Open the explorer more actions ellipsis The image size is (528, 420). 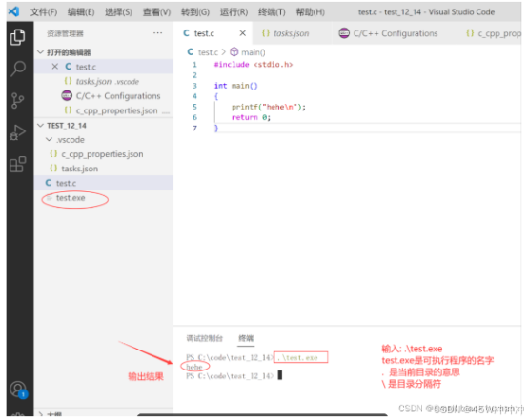pyautogui.click(x=157, y=33)
